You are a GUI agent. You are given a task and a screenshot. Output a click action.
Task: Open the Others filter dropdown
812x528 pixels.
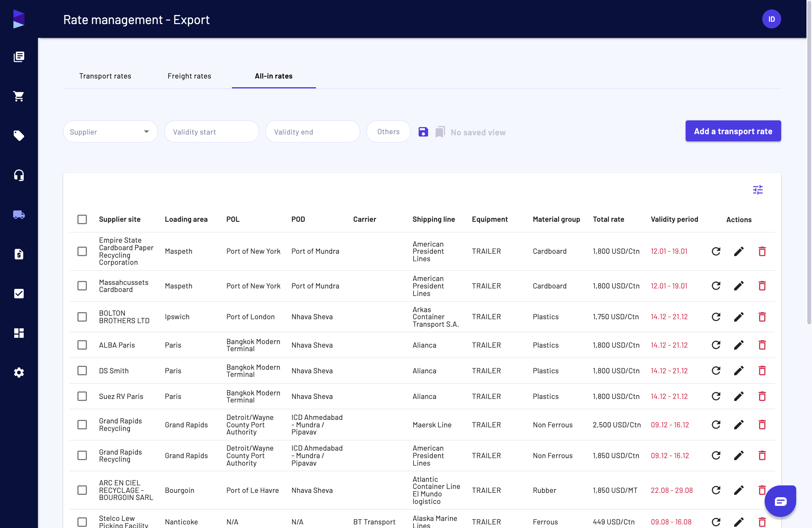389,131
